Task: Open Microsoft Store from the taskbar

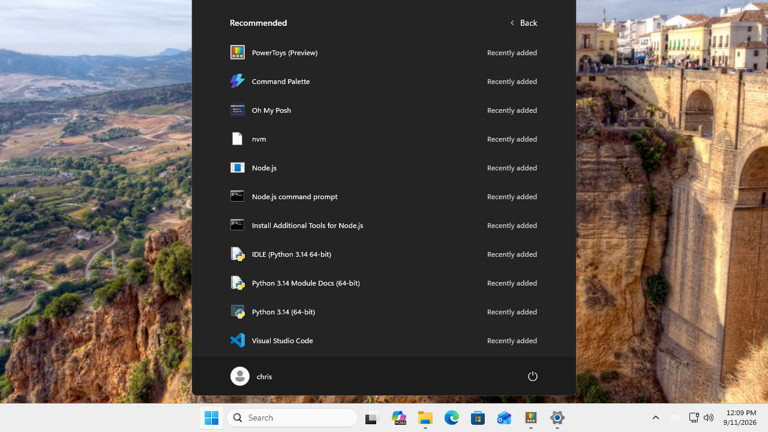Action: click(478, 418)
